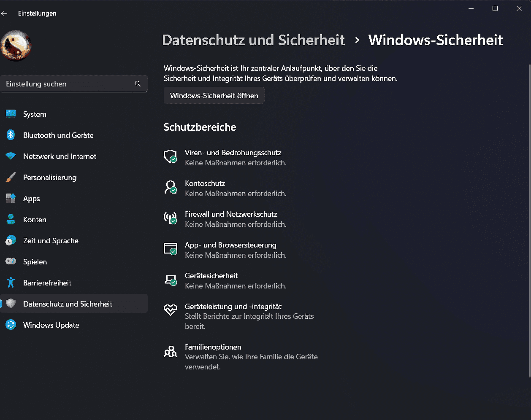
Task: Click the Barrierefreiheit accessibility icon
Action: point(11,283)
